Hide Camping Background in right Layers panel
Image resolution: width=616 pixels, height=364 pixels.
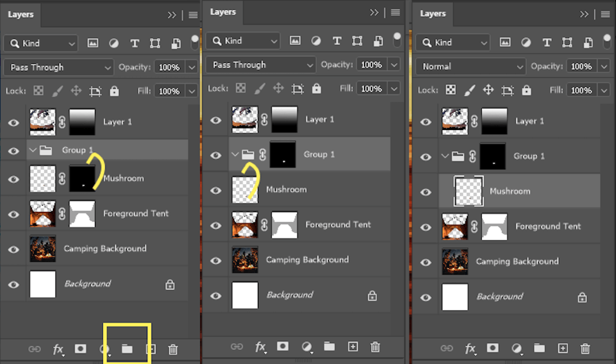426,262
